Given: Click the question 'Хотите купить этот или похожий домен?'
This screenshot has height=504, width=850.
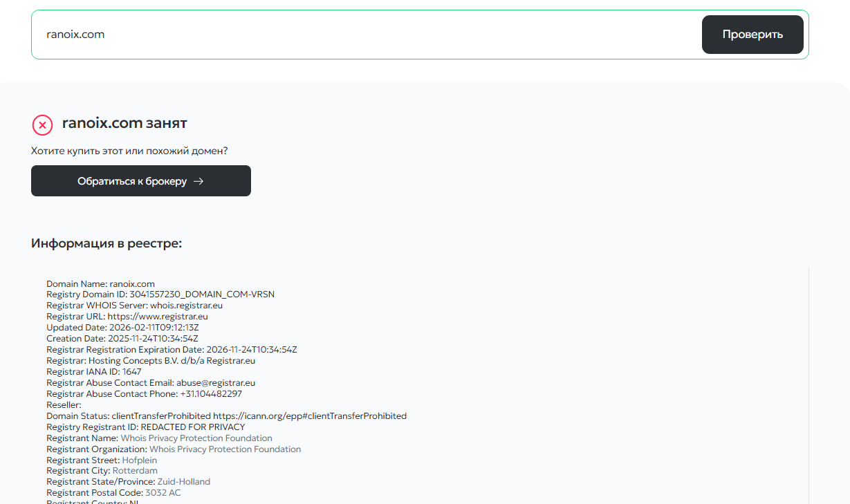Looking at the screenshot, I should click(129, 151).
